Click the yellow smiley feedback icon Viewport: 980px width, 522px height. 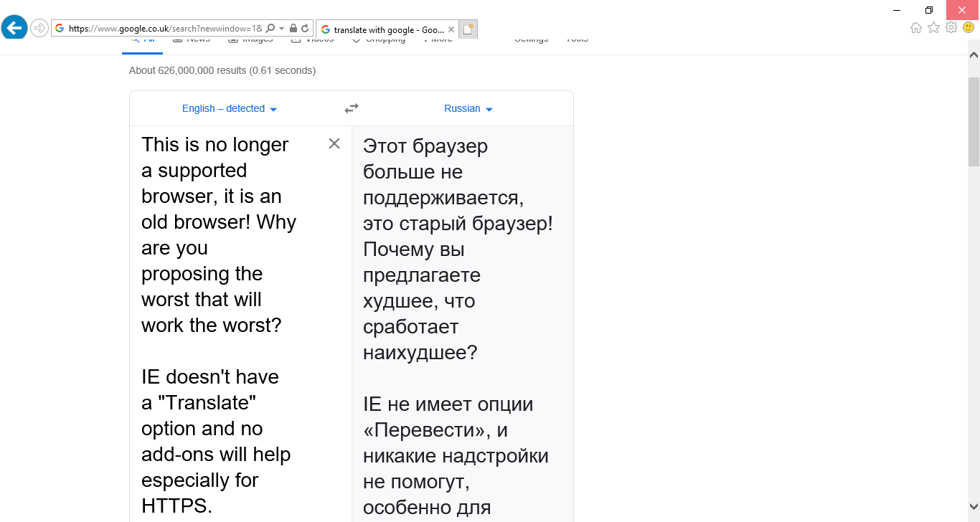pyautogui.click(x=969, y=28)
